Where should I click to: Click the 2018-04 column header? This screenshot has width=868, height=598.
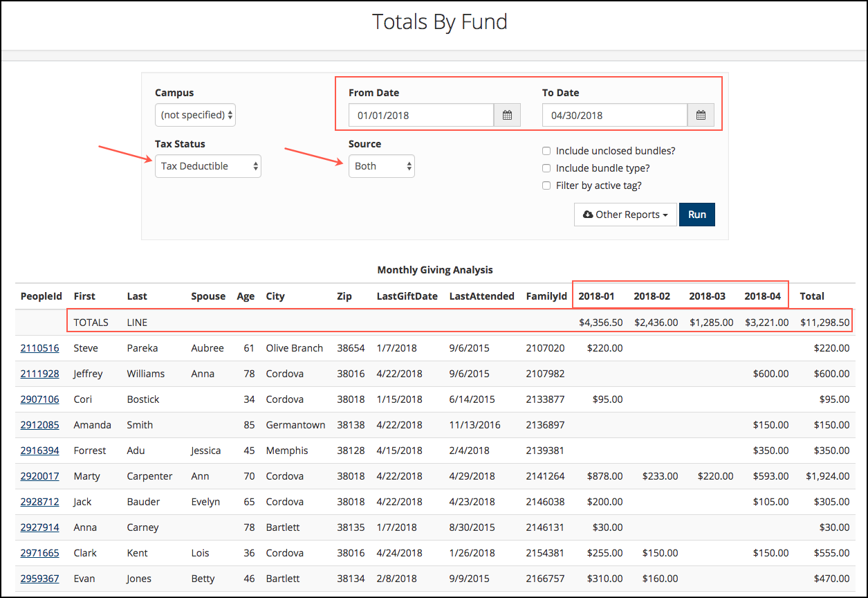[762, 296]
